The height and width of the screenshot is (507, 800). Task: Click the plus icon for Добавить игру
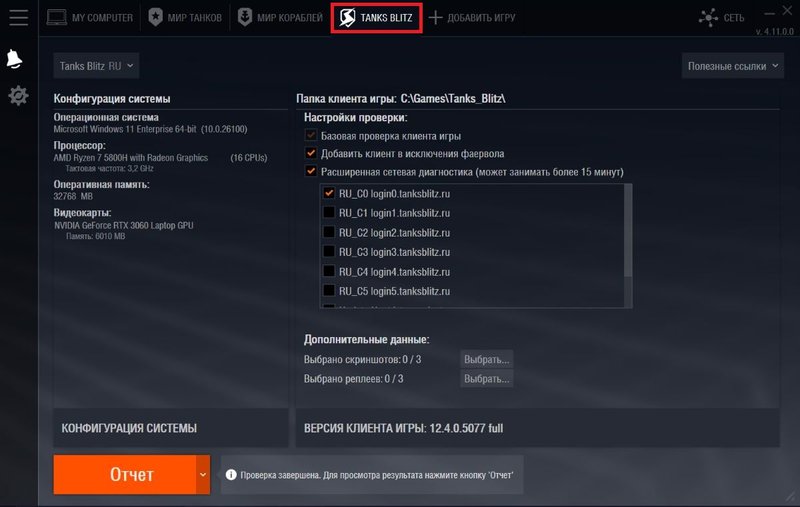pos(435,17)
